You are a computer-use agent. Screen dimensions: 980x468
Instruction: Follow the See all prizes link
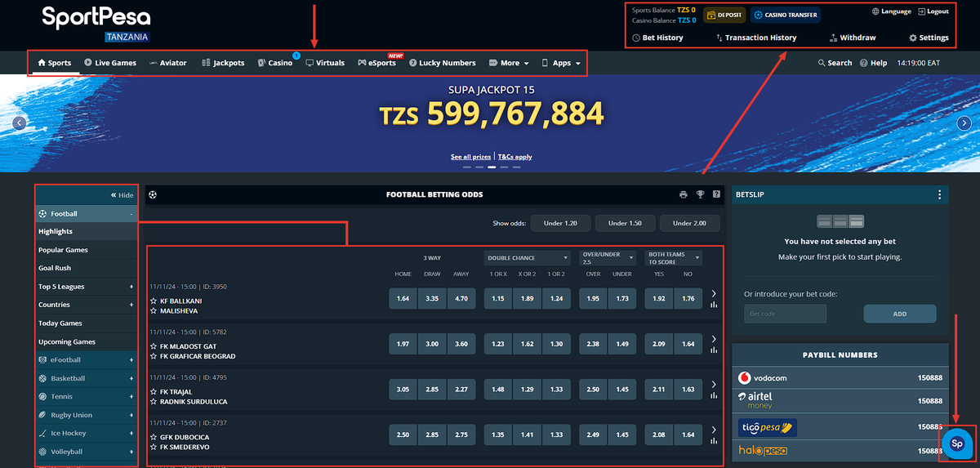pyautogui.click(x=471, y=157)
